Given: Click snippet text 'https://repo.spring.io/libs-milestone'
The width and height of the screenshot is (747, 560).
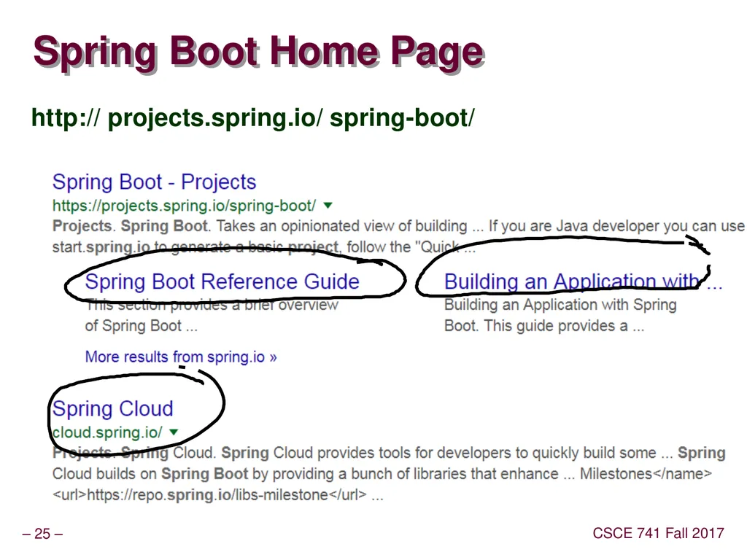Looking at the screenshot, I should 208,495.
